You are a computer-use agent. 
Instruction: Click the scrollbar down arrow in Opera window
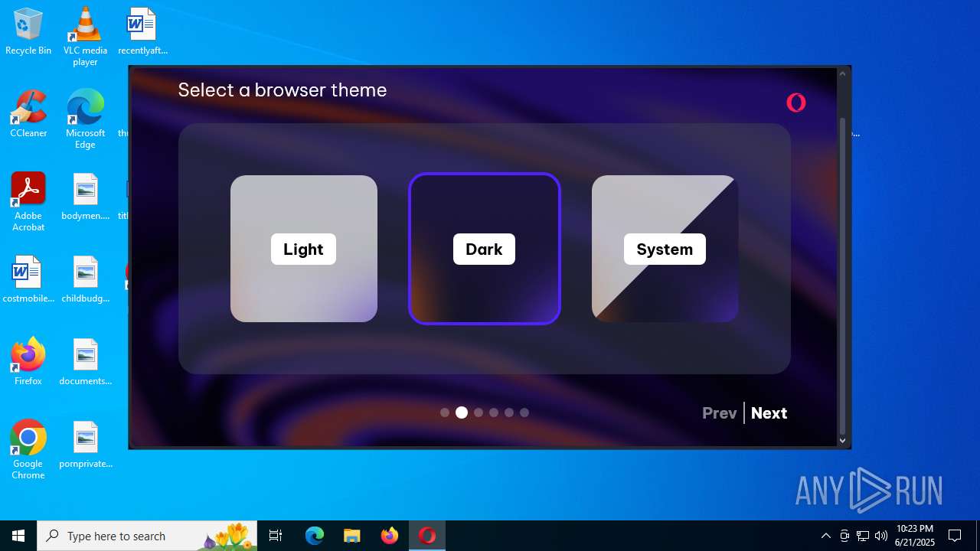pyautogui.click(x=843, y=440)
